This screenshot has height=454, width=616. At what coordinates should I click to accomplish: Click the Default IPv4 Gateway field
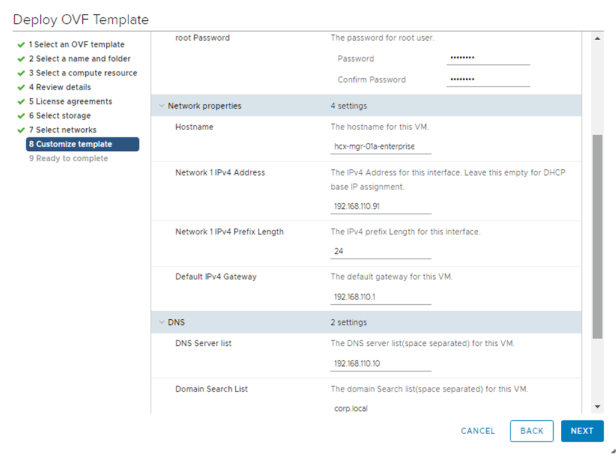point(381,297)
